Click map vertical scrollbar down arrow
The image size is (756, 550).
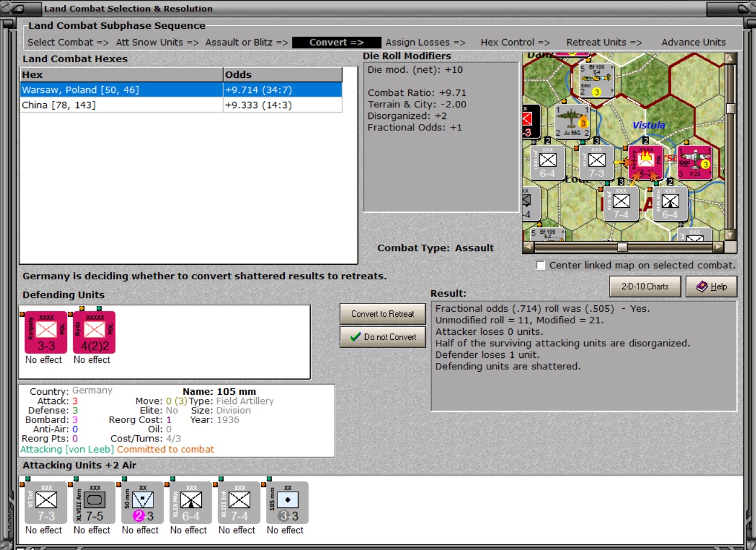click(x=731, y=235)
